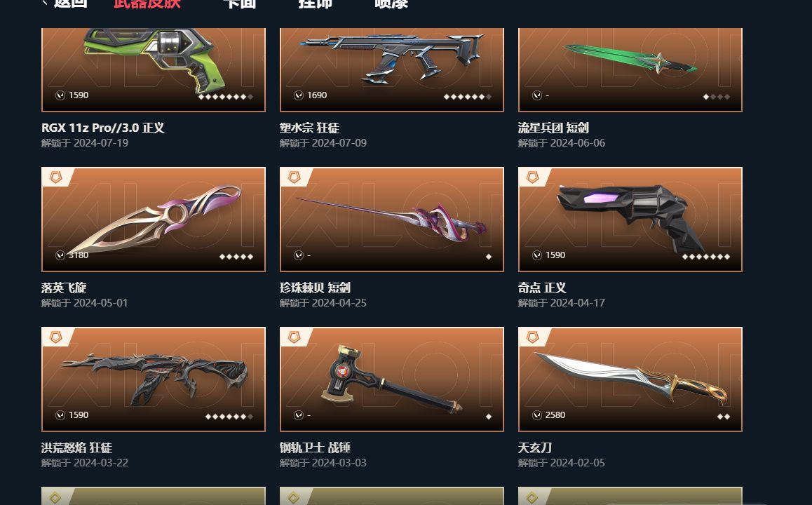Click the 奇点 正义 skin name

tap(541, 288)
